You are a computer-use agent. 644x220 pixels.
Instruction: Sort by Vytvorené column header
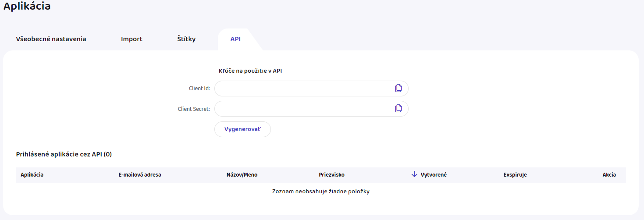point(434,175)
